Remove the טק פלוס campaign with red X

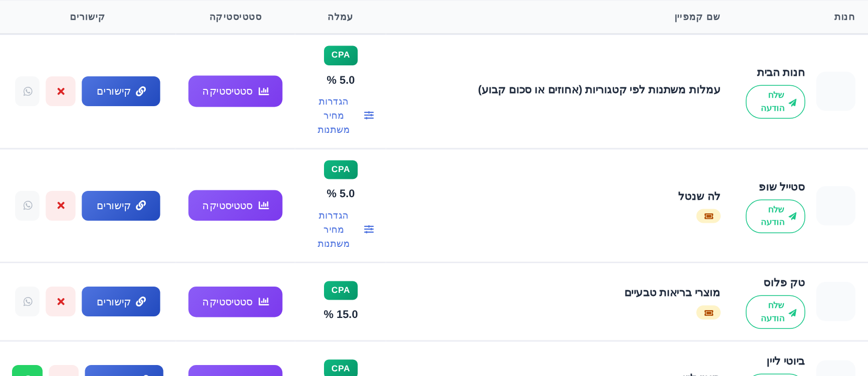pyautogui.click(x=61, y=302)
